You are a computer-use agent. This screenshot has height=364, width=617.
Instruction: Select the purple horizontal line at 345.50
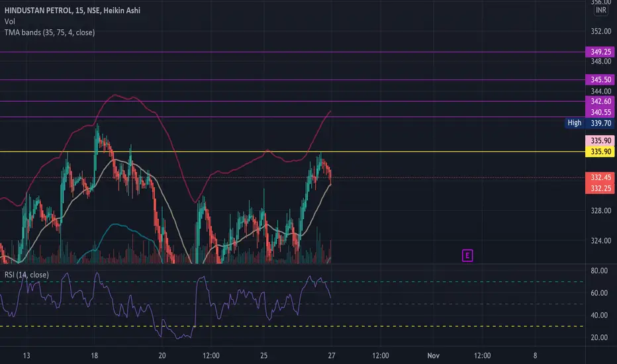point(293,80)
